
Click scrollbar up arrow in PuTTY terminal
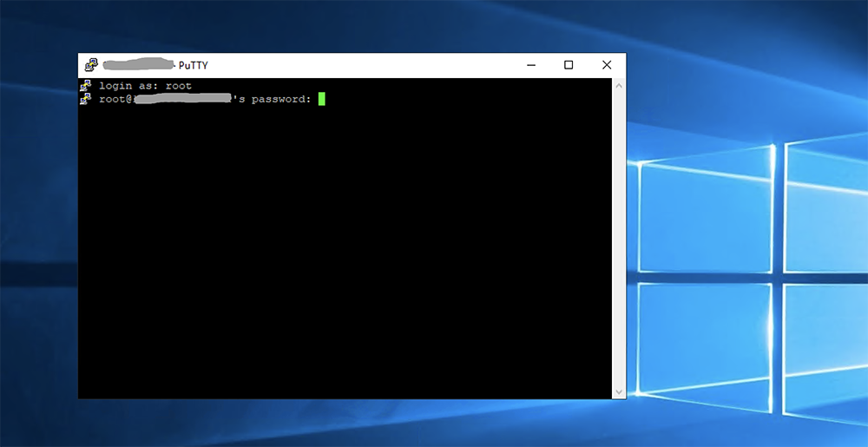pos(619,85)
